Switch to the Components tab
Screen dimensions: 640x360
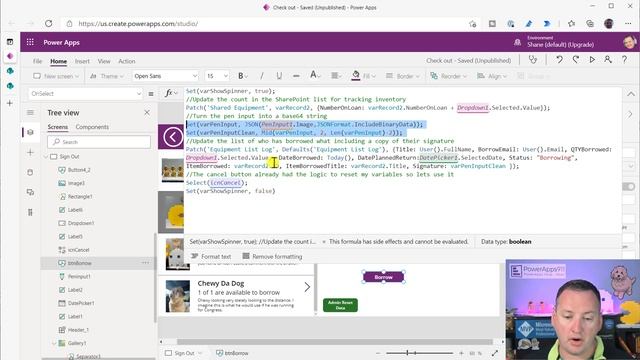92,127
